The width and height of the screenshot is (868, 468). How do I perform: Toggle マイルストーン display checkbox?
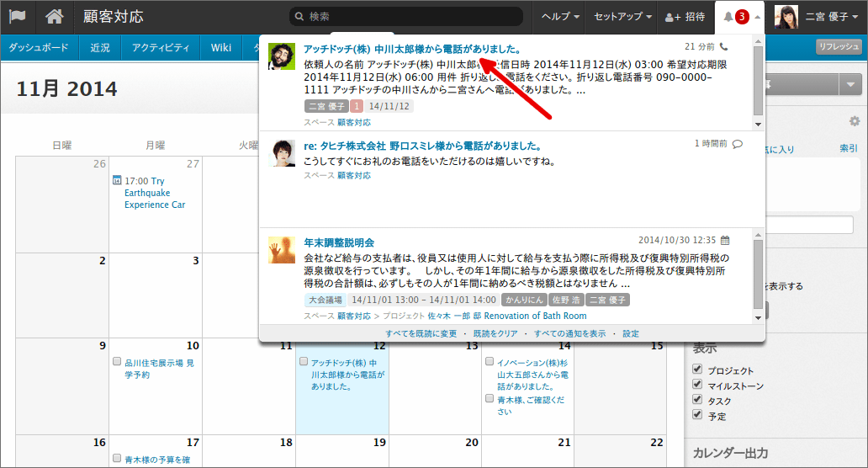coord(697,385)
